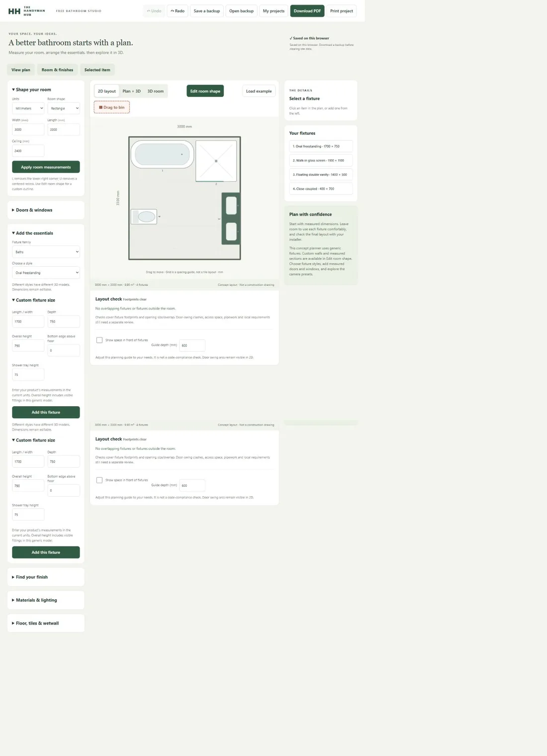Screen dimensions: 547x756
Task: Click the 'Select a fixture' heading
Action: click(304, 99)
